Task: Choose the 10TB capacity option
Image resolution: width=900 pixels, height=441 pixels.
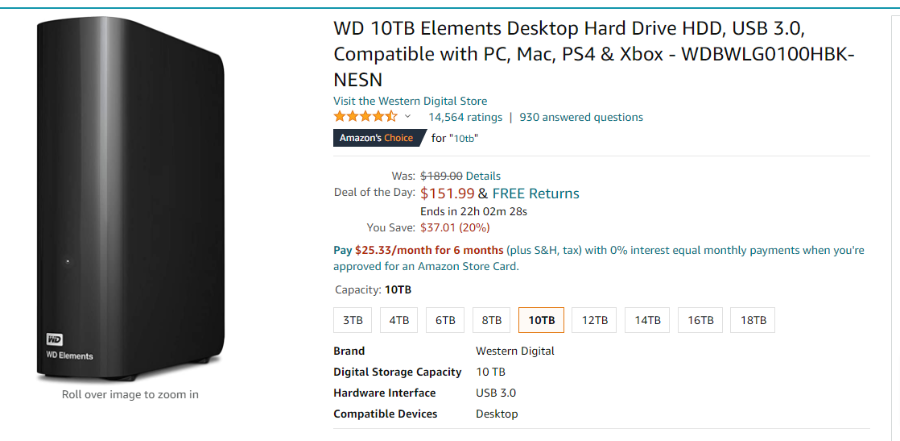Action: point(541,320)
